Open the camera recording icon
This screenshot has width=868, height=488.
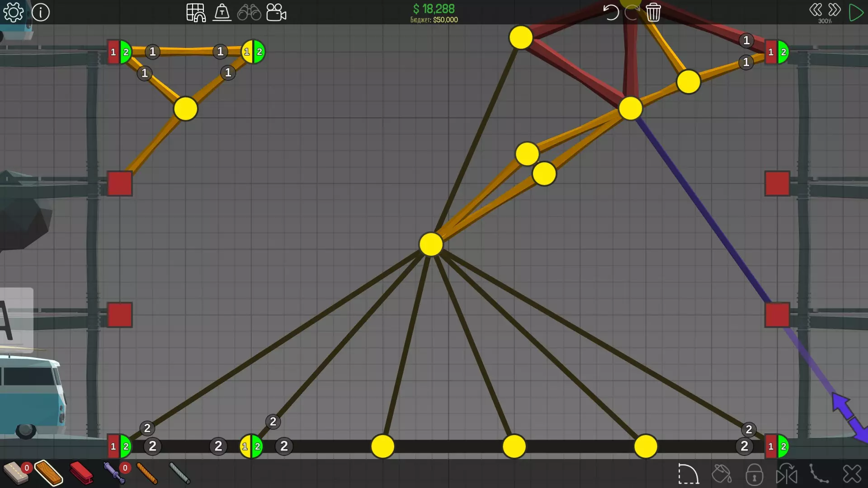click(x=276, y=12)
